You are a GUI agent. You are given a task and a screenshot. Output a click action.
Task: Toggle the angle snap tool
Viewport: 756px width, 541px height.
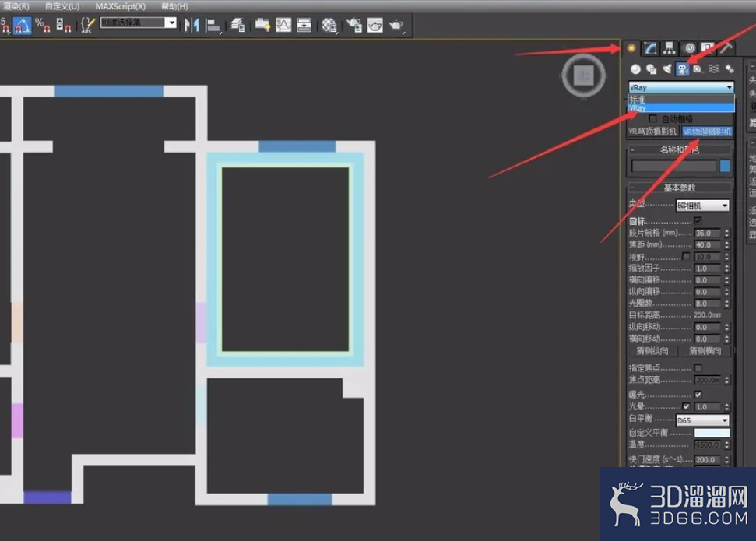[22, 25]
